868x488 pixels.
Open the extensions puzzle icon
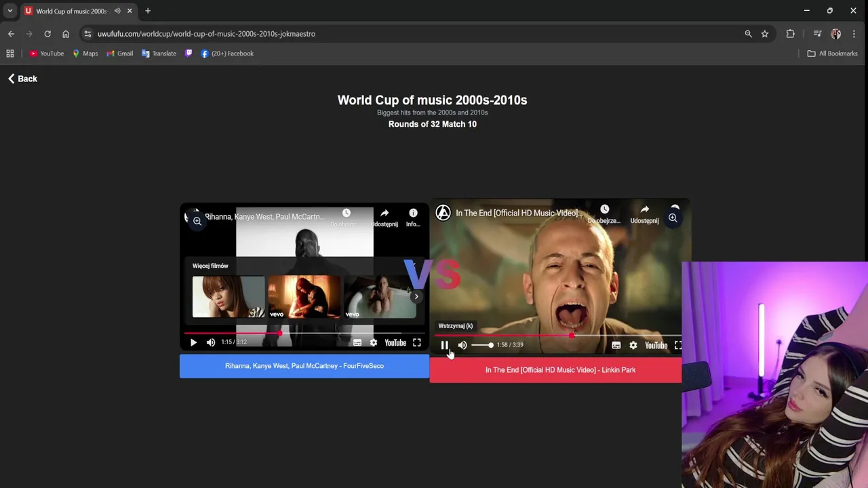pyautogui.click(x=790, y=34)
